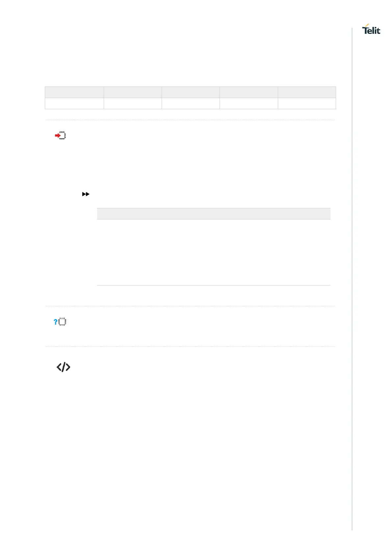Select fourth gray header cell of top table
Screen dimensions: 392x554
(248, 92)
